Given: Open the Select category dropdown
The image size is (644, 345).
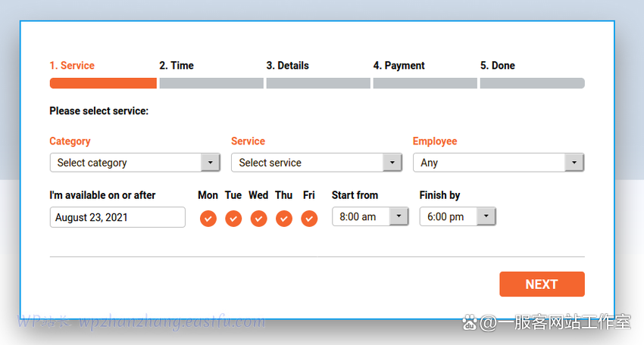Looking at the screenshot, I should (x=135, y=163).
